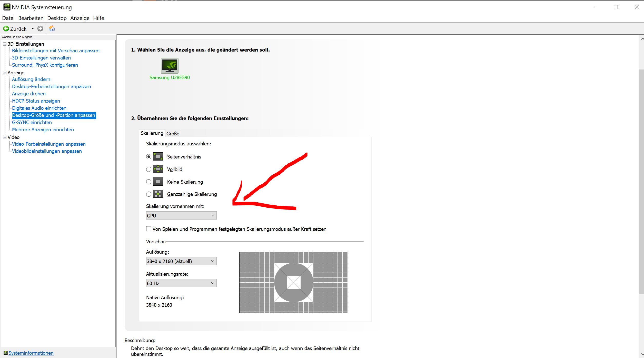
Task: Click the Vollbild scaling mode icon
Action: (158, 169)
